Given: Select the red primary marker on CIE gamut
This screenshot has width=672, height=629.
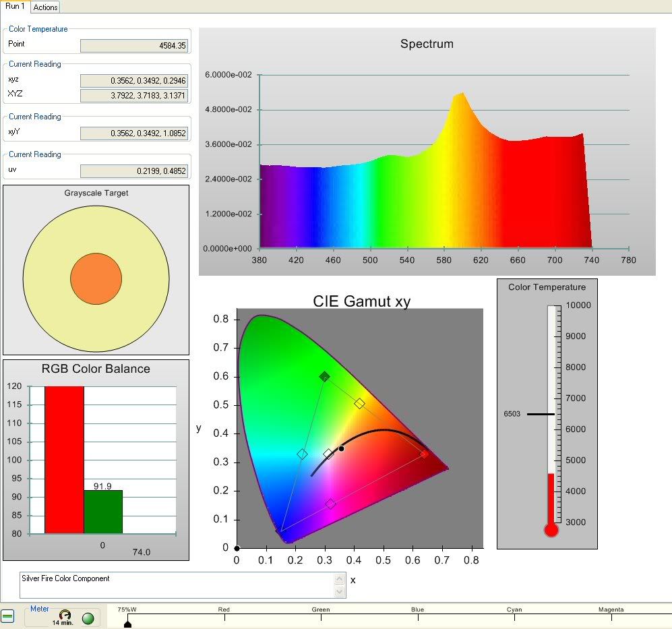Looking at the screenshot, I should tap(424, 454).
